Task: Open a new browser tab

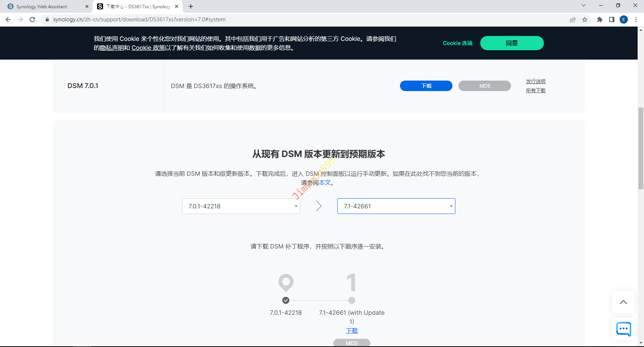Action: [x=191, y=6]
